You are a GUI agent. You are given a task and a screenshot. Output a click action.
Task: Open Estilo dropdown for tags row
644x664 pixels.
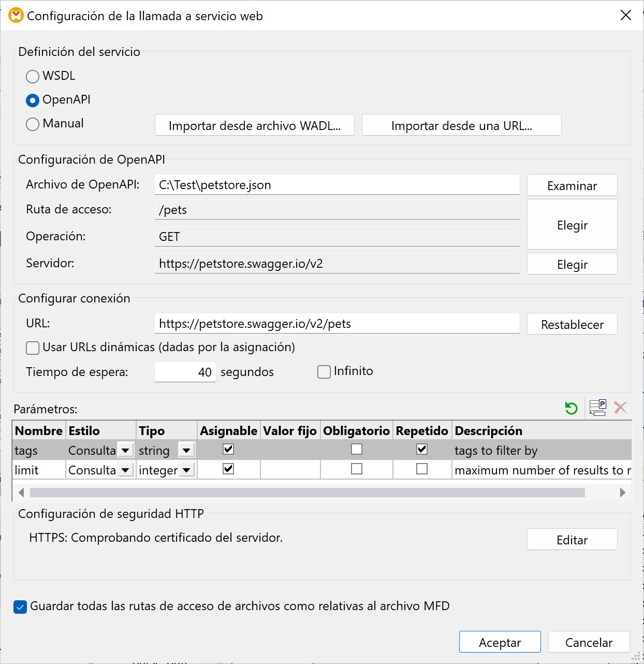point(125,451)
